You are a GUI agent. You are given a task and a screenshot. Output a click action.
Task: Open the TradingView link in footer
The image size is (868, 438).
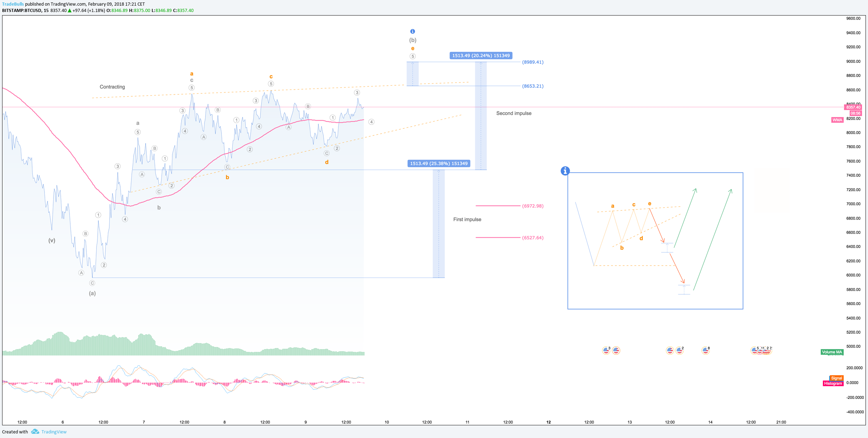click(x=54, y=432)
